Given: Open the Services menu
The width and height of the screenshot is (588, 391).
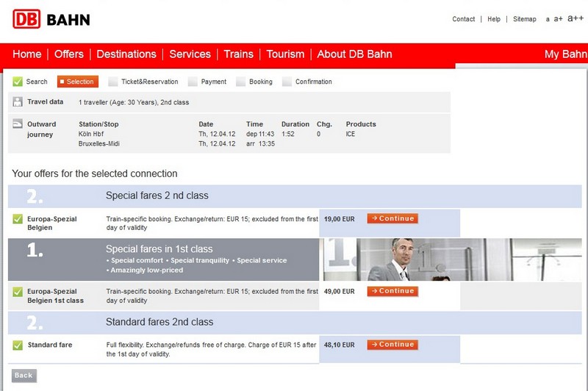Looking at the screenshot, I should 190,54.
